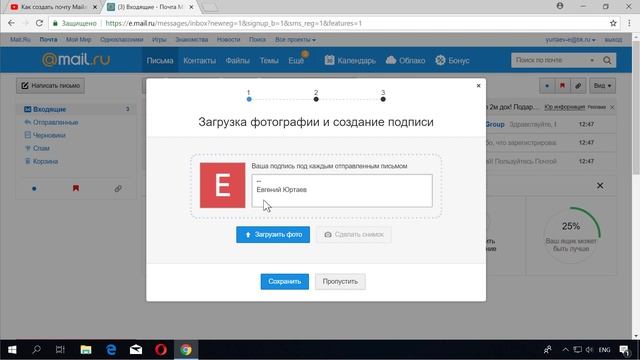640x360 pixels.
Task: Open the Календарь calendar icon
Action: click(329, 60)
